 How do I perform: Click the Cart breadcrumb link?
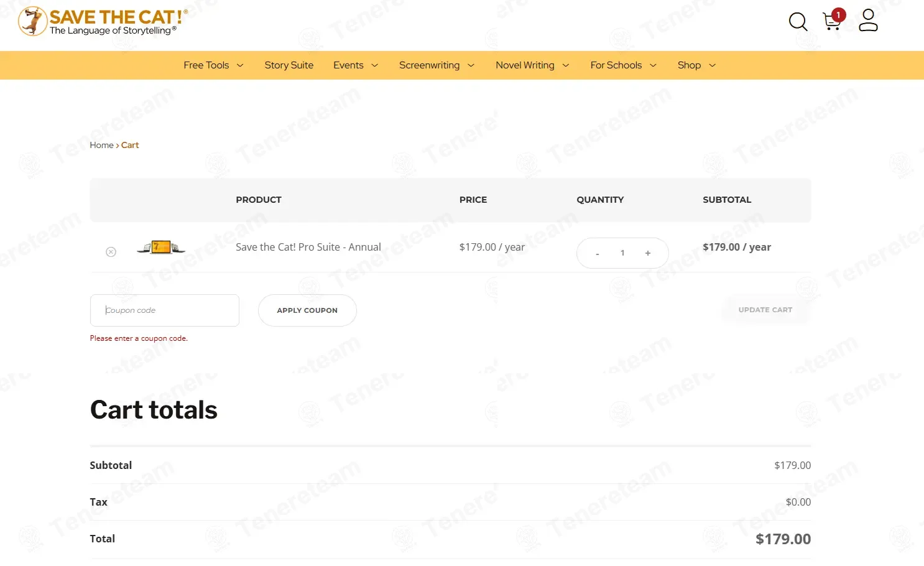(130, 145)
